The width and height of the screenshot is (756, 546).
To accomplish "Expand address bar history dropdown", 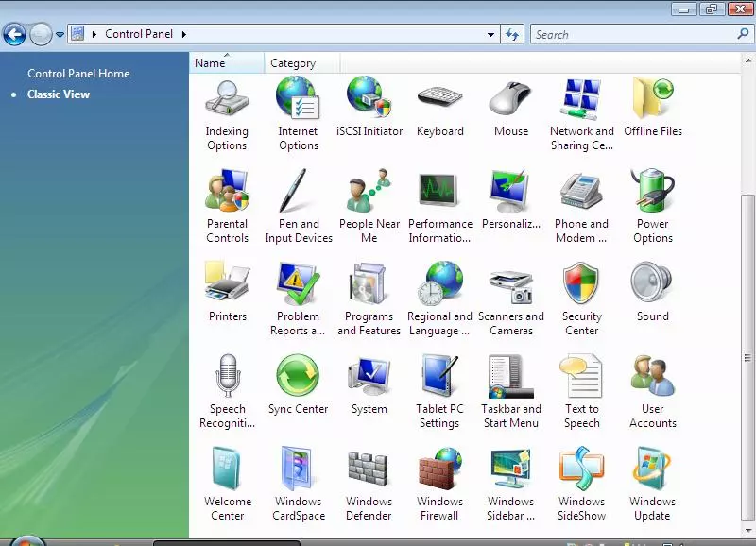I will point(490,35).
